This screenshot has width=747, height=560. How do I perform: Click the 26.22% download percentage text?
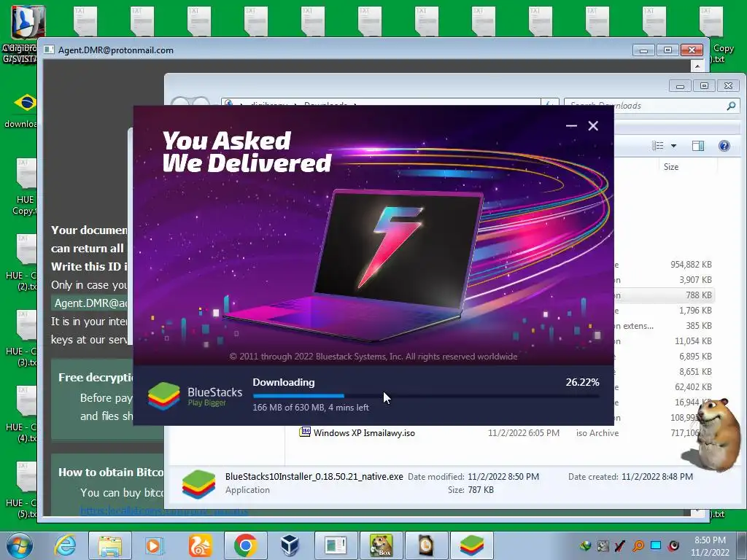(x=582, y=382)
